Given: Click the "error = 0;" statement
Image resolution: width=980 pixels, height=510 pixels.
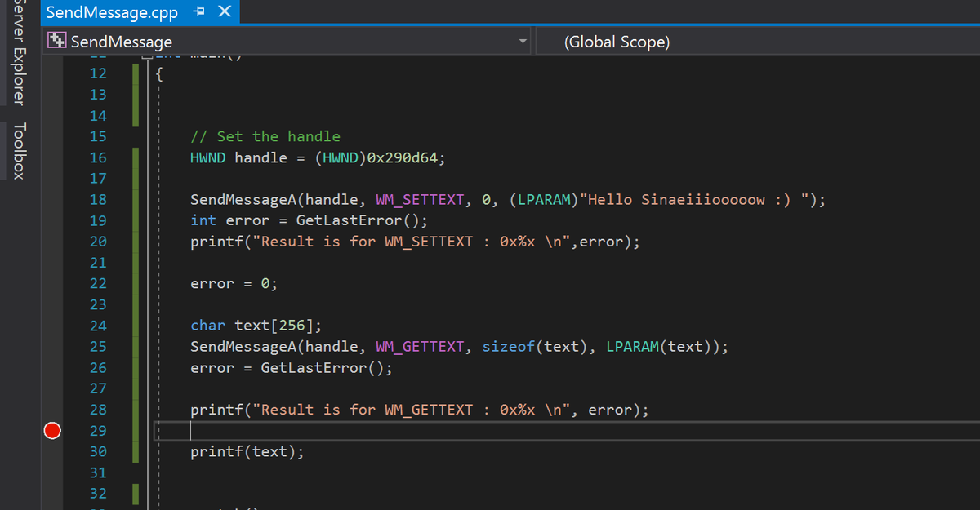Looking at the screenshot, I should pyautogui.click(x=234, y=284).
